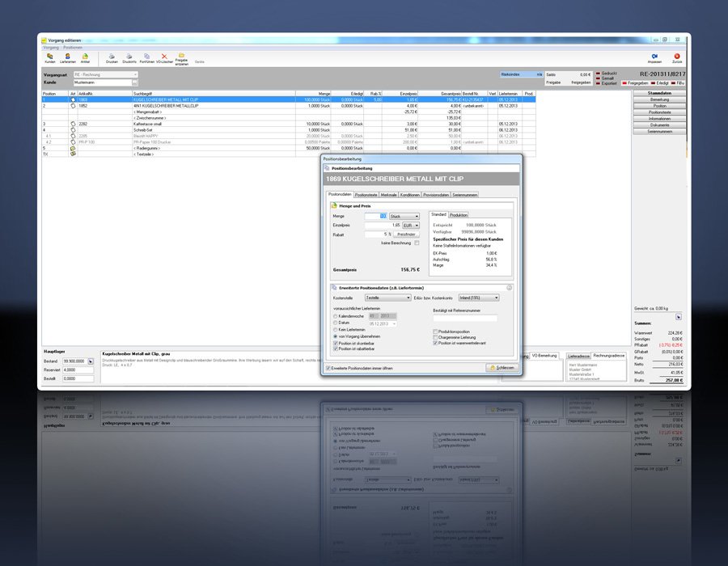The height and width of the screenshot is (566, 728).
Task: Select the 'Kaffeetasse small' row
Action: 288,124
